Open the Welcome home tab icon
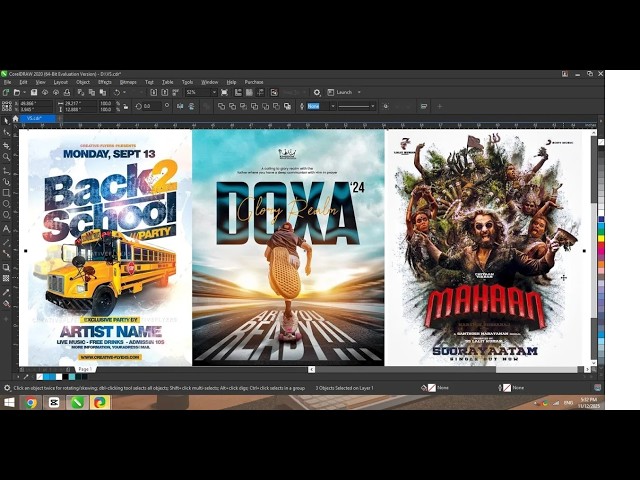 [16, 119]
